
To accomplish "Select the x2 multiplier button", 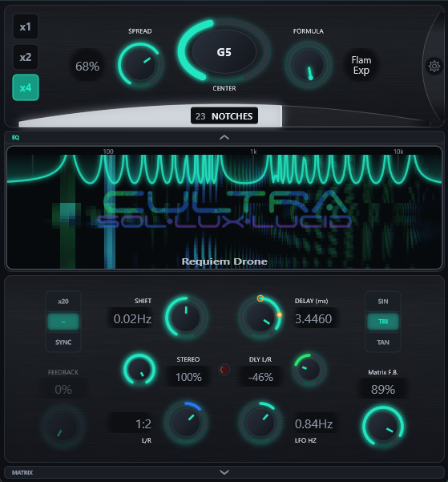I will tap(26, 57).
